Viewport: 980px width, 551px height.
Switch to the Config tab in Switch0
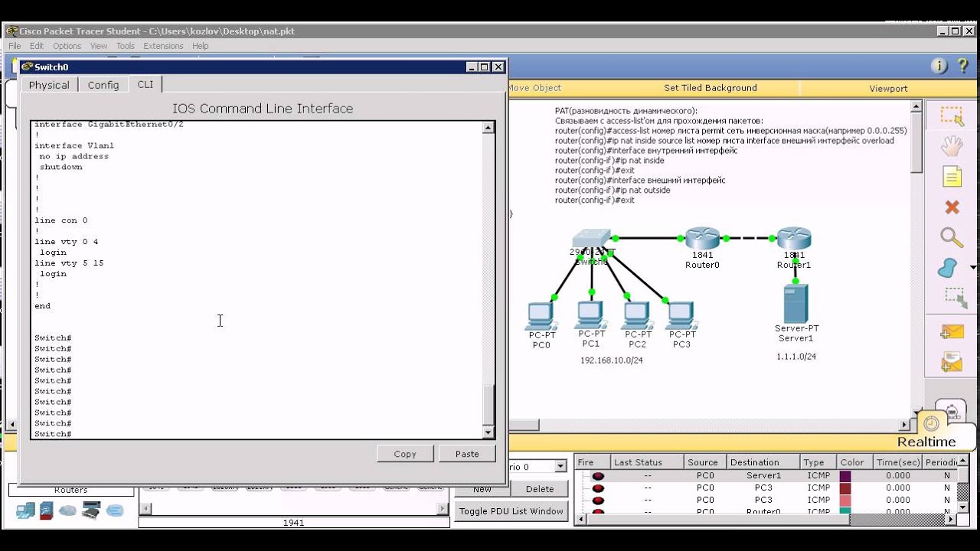click(103, 85)
